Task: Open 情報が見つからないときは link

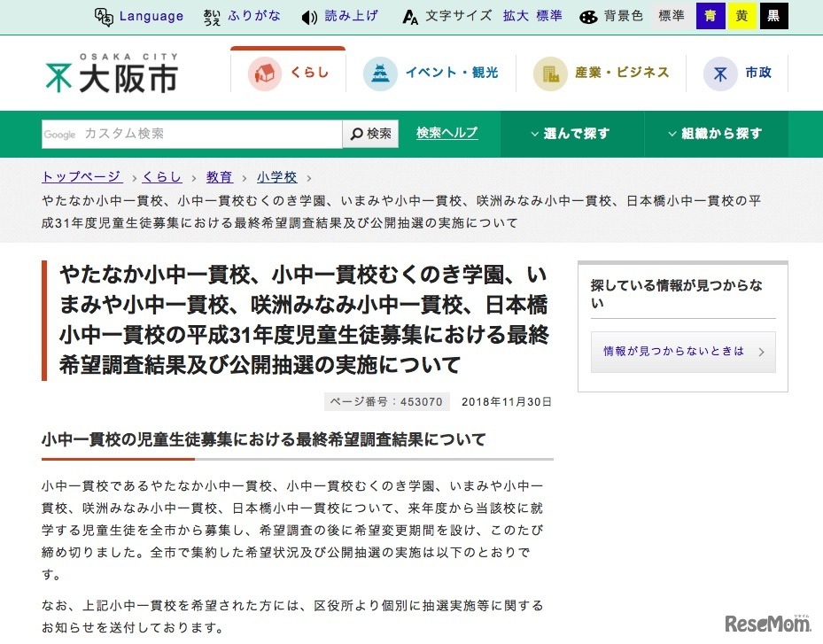Action: tap(683, 352)
